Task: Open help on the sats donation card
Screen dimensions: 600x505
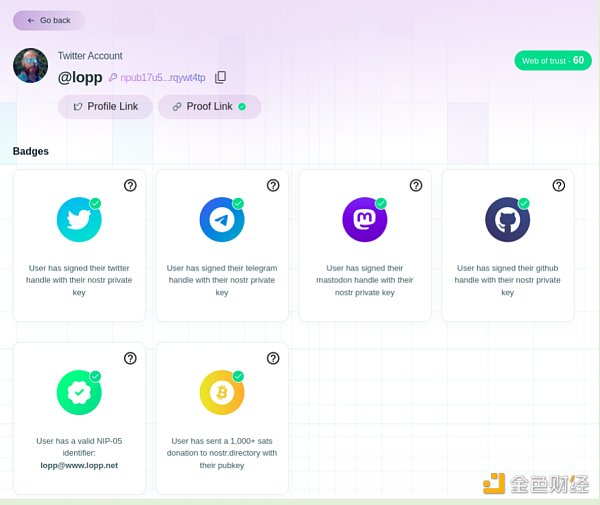Action: tap(273, 358)
